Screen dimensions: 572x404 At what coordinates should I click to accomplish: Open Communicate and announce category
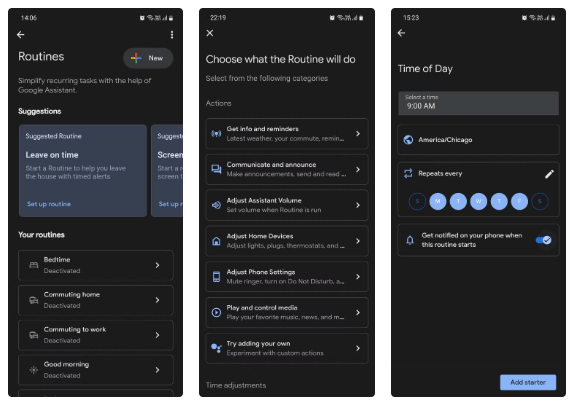pos(287,169)
